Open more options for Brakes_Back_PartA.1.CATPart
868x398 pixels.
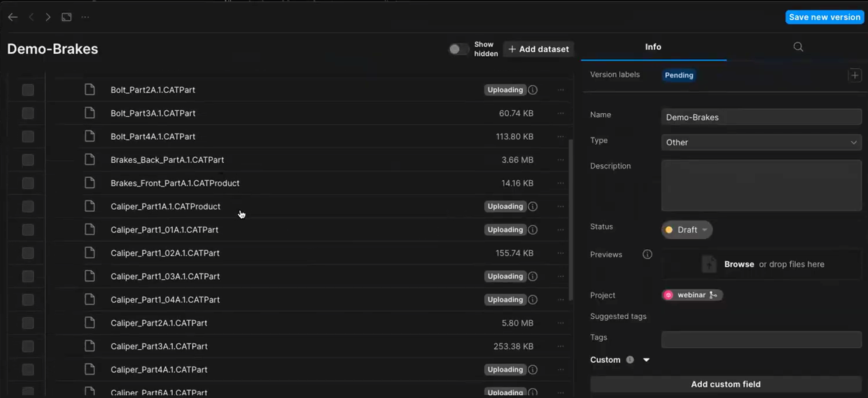560,160
